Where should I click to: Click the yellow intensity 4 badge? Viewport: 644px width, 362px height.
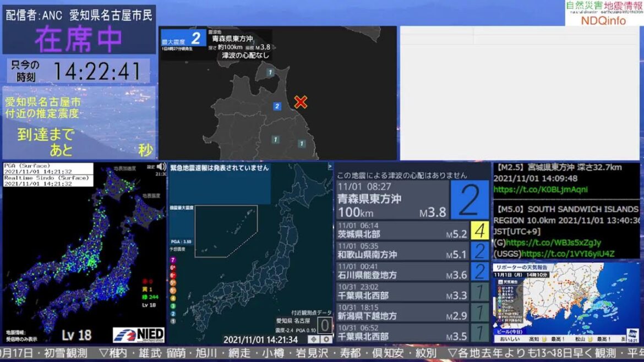coord(479,231)
